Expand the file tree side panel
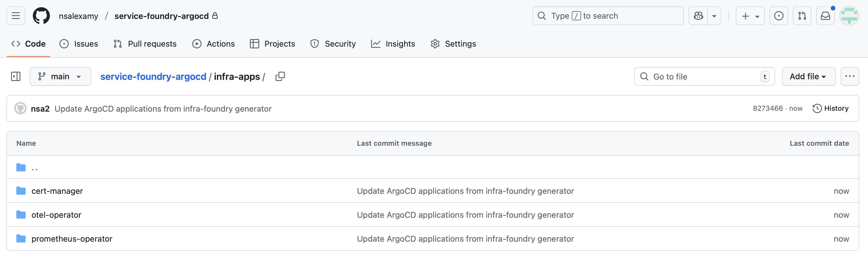 tap(16, 77)
